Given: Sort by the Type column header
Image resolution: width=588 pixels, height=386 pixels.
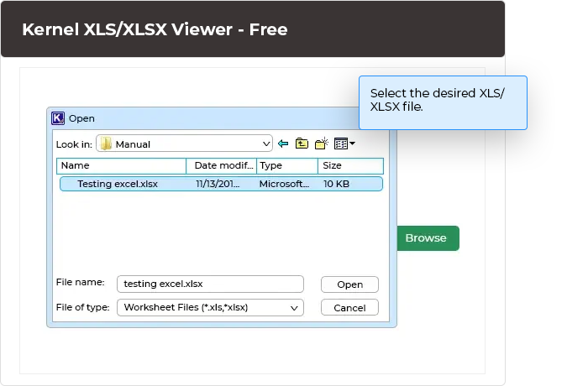Looking at the screenshot, I should pyautogui.click(x=287, y=165).
